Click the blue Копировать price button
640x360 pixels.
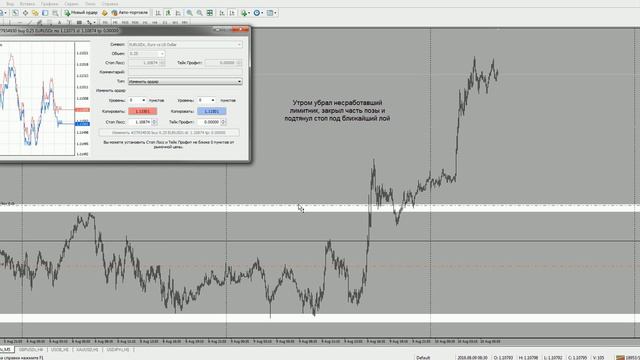(211, 111)
